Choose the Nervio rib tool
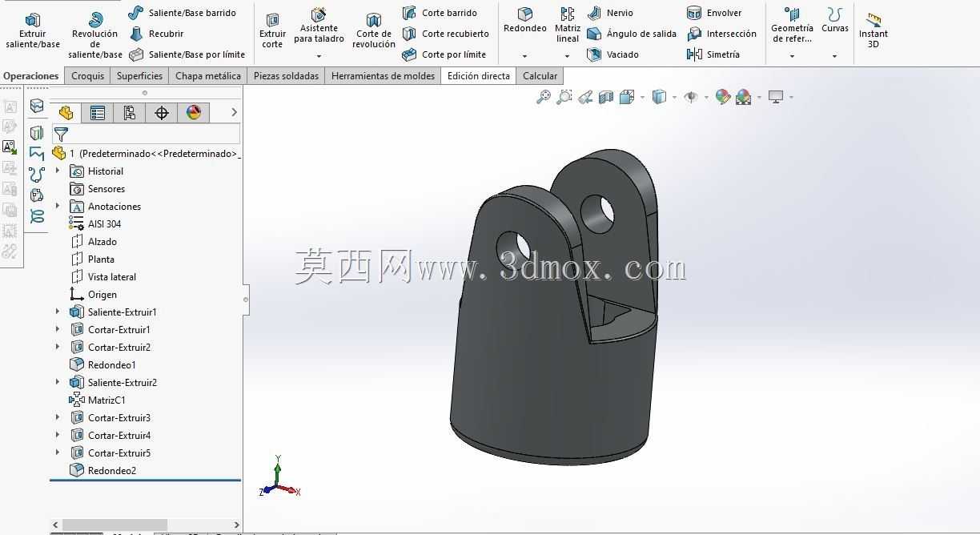Image resolution: width=980 pixels, height=535 pixels. pos(610,13)
